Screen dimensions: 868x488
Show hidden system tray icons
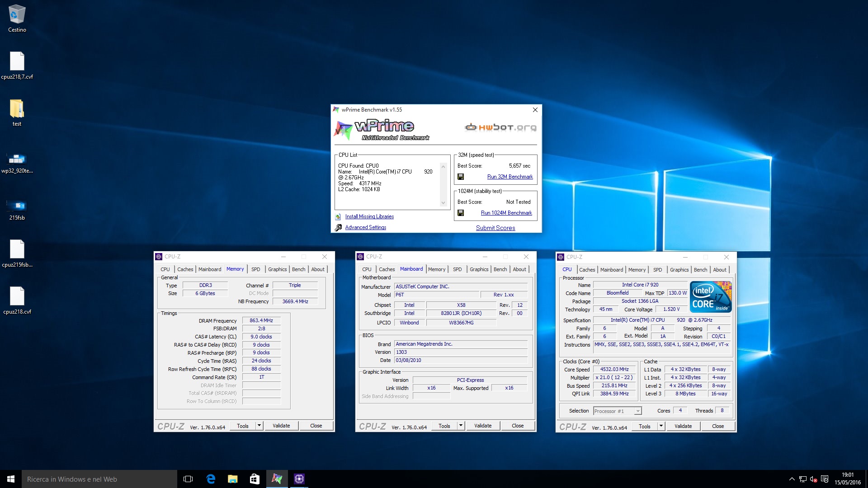coord(792,479)
